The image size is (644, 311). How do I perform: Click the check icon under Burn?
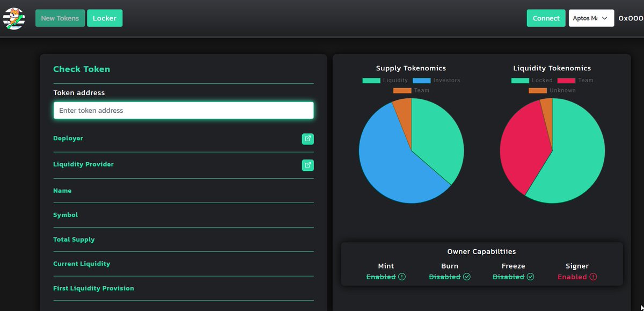click(x=466, y=277)
